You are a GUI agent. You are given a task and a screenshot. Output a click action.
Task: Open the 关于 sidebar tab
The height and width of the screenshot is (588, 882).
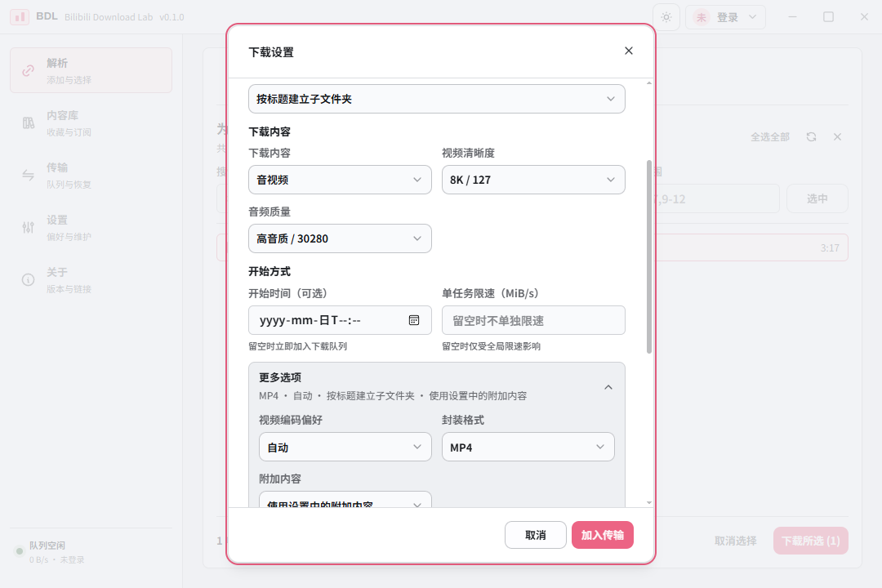(91, 279)
